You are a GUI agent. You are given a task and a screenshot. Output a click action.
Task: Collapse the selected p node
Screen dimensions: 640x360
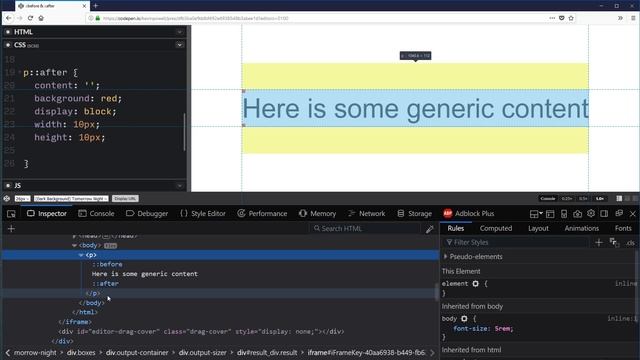click(x=81, y=255)
